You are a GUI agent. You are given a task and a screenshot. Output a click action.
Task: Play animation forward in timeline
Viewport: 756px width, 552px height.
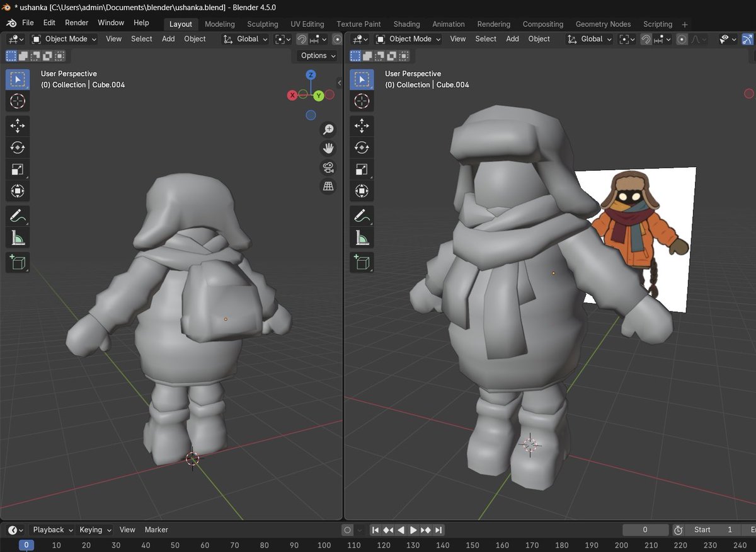pyautogui.click(x=413, y=530)
